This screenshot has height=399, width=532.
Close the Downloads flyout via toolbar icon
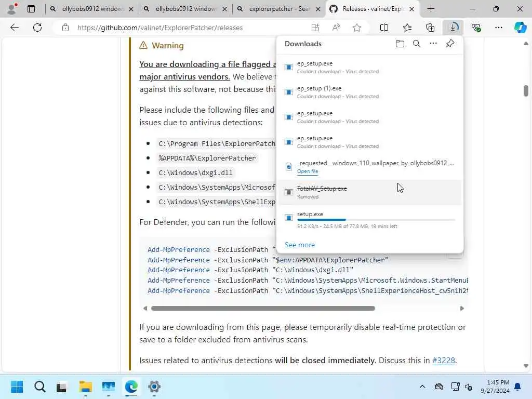[453, 28]
